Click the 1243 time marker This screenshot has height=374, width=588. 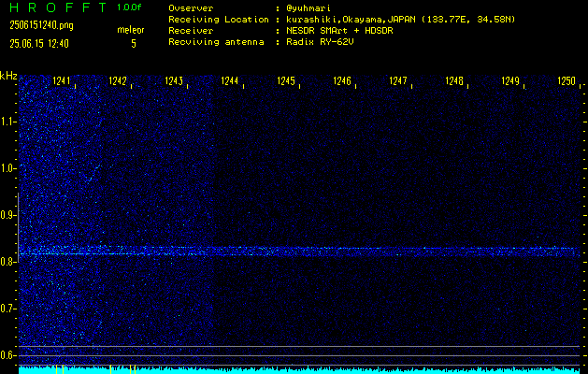tap(174, 81)
